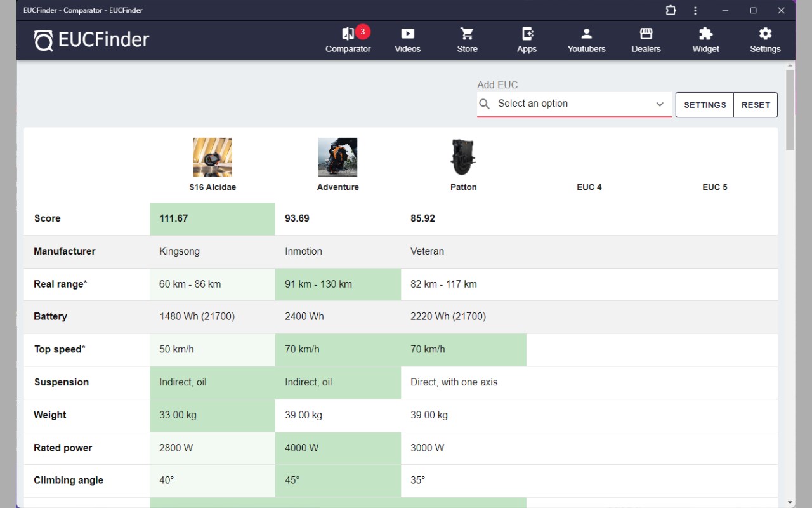Click the 93.69 score cell

pos(338,218)
